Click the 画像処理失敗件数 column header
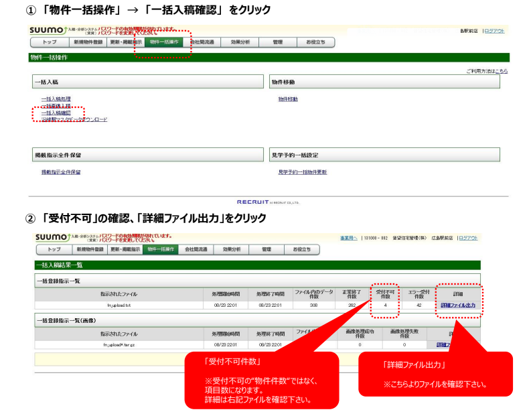This screenshot has height=420, width=529. click(x=404, y=334)
